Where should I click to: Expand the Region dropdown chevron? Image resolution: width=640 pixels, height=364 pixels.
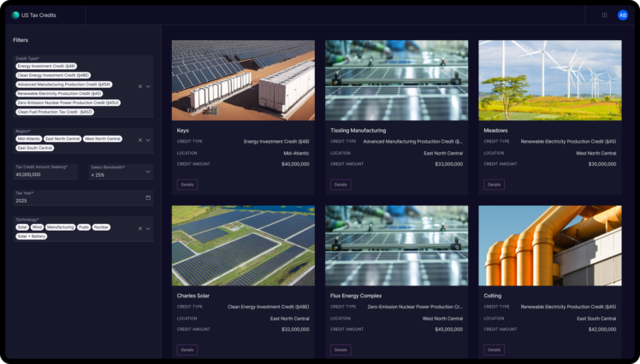click(148, 139)
